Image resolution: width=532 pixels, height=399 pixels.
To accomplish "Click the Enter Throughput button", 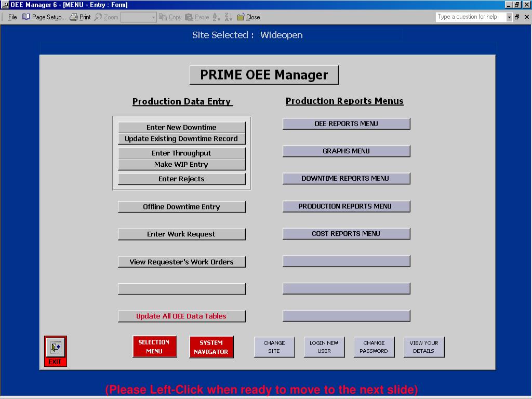I will pos(181,153).
